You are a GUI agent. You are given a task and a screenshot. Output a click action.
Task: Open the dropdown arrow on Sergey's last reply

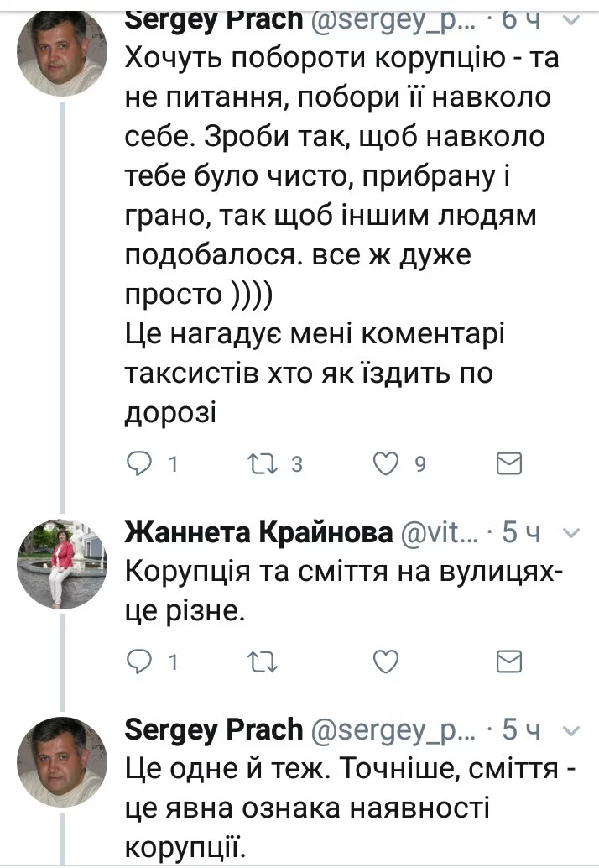tap(570, 729)
